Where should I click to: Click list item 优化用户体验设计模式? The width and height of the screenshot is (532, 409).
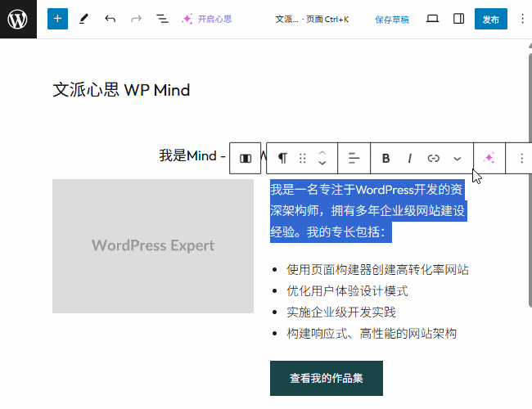click(347, 291)
